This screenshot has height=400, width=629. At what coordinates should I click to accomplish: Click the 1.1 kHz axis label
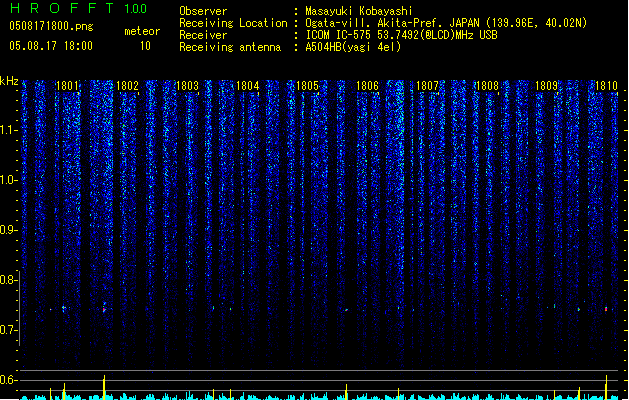coord(9,130)
